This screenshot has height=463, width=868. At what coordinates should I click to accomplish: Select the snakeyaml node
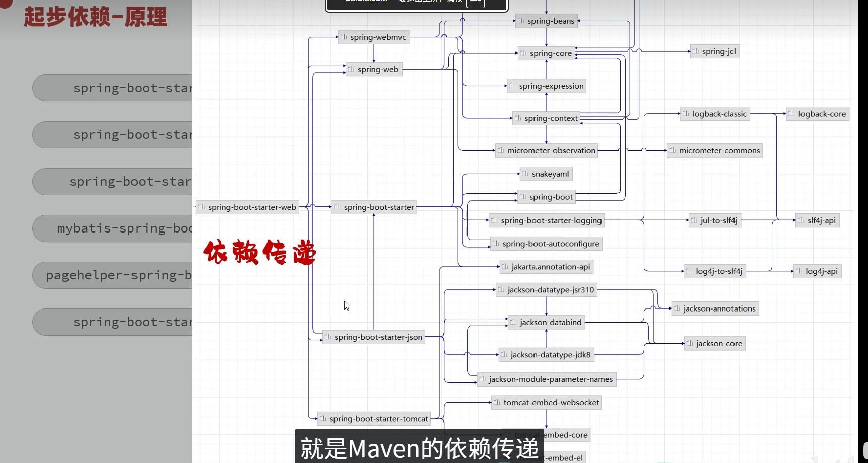(x=547, y=174)
